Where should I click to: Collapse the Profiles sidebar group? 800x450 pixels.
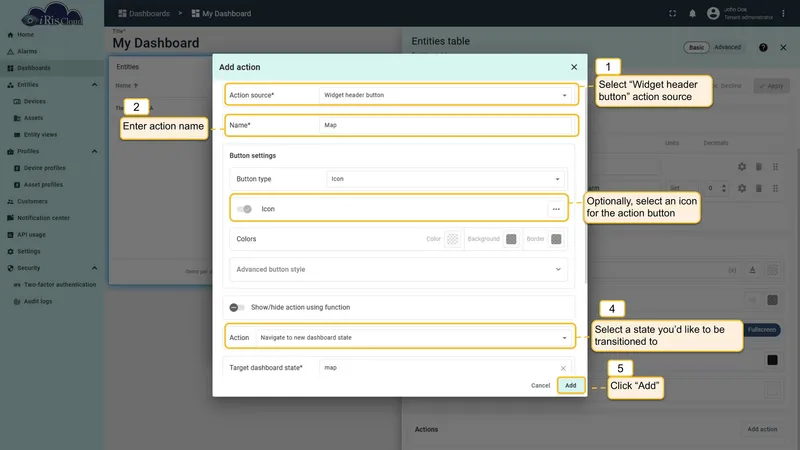point(94,152)
